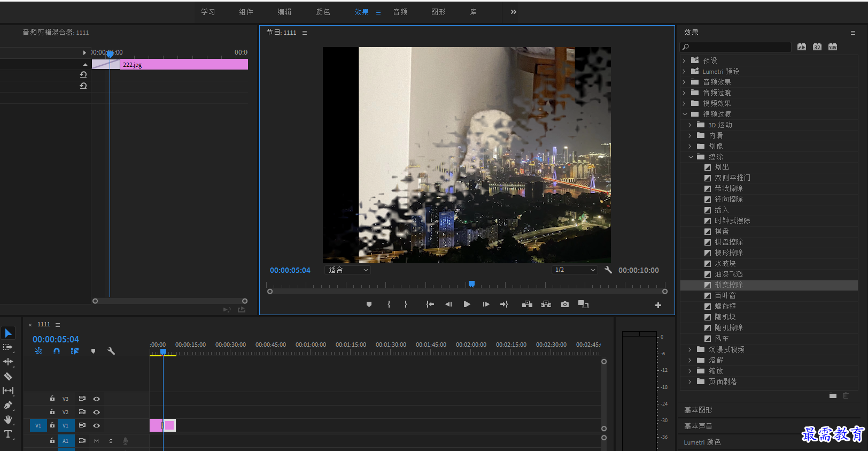The height and width of the screenshot is (451, 868).
Task: Toggle lock on V3 track
Action: (52, 399)
